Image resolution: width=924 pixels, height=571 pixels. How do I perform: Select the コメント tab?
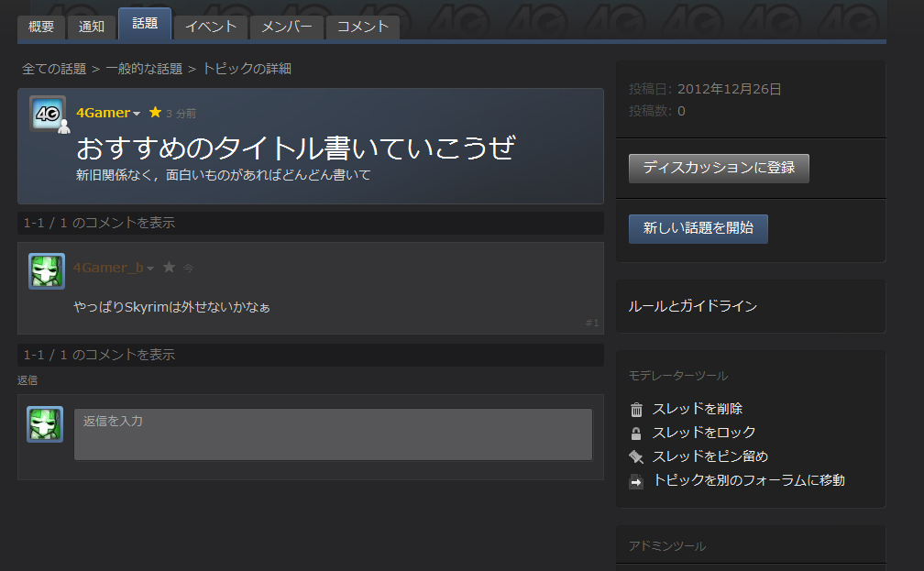click(363, 27)
